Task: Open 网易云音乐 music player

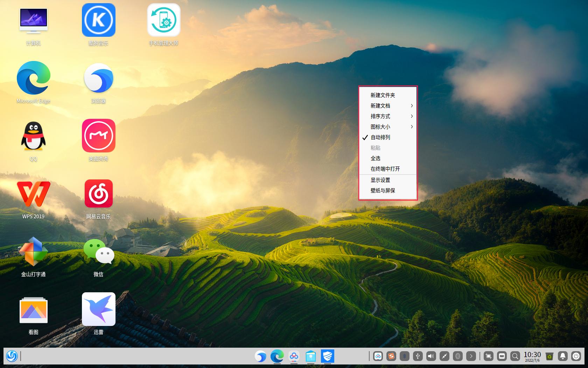Action: click(98, 193)
